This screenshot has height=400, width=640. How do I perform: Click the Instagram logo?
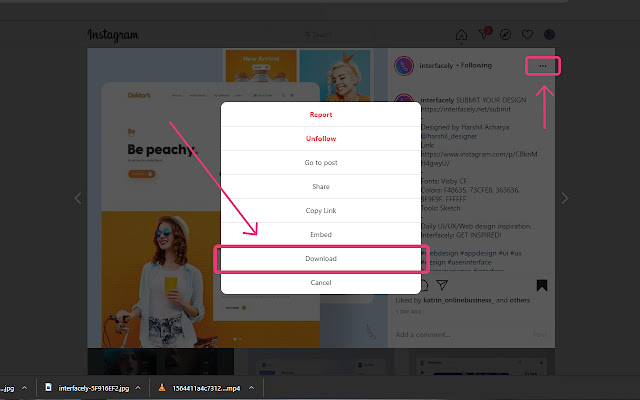(113, 35)
